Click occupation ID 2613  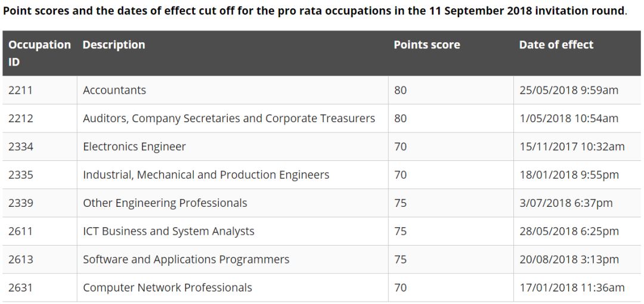pyautogui.click(x=21, y=259)
